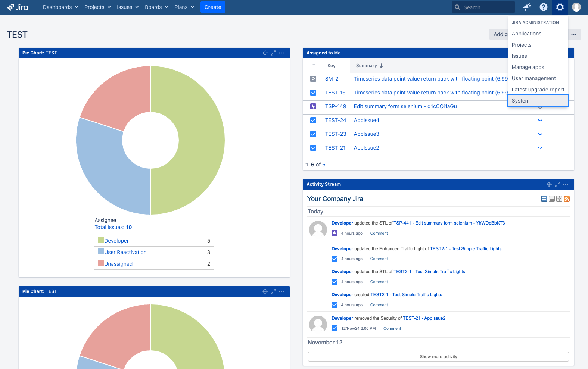Image resolution: width=588 pixels, height=369 pixels.
Task: Maximize the Activity Stream gadget
Action: coord(557,184)
